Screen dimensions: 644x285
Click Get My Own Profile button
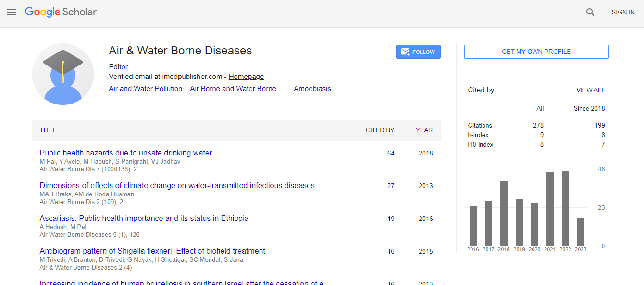(536, 52)
